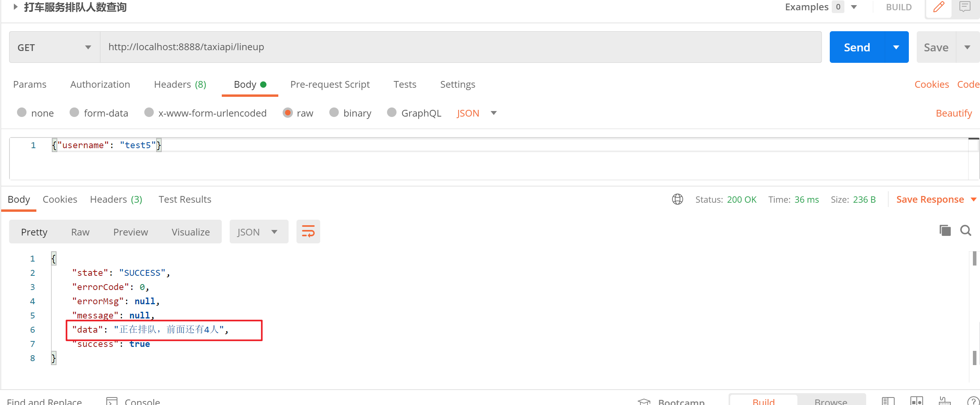
Task: Open the GET method dropdown
Action: point(55,47)
